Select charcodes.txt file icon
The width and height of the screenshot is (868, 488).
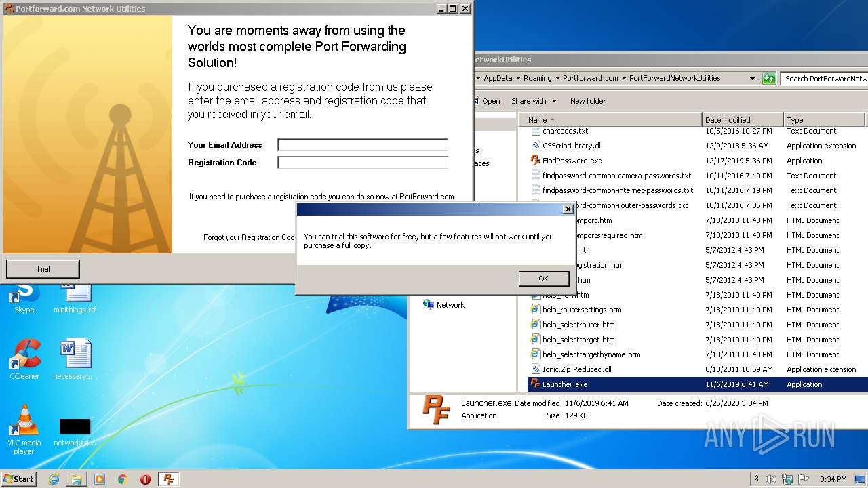tap(535, 131)
